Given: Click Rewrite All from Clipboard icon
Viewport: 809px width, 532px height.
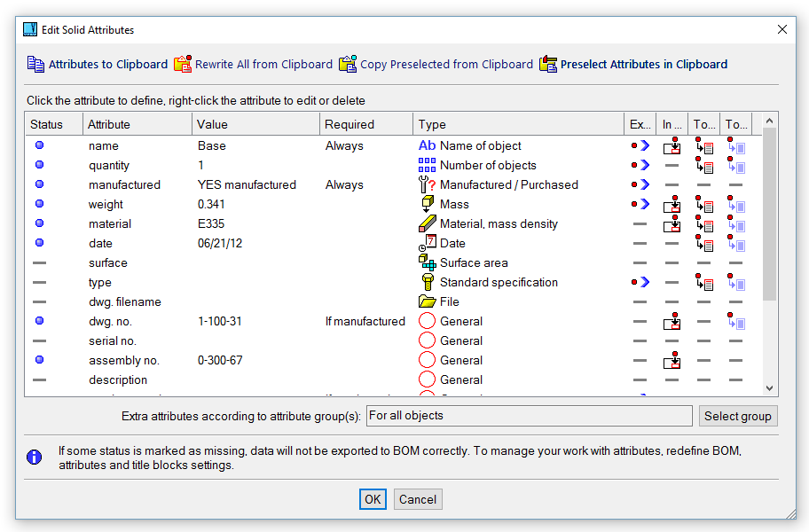Looking at the screenshot, I should tap(183, 64).
